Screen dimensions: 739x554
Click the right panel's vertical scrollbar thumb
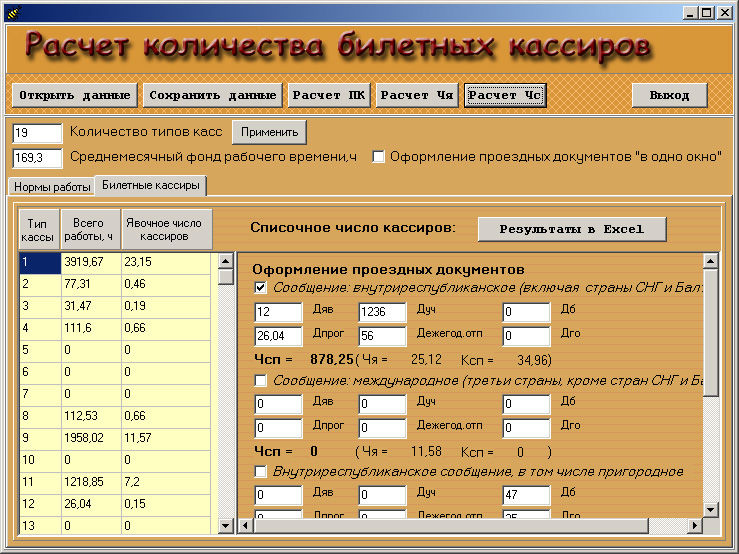pos(710,332)
